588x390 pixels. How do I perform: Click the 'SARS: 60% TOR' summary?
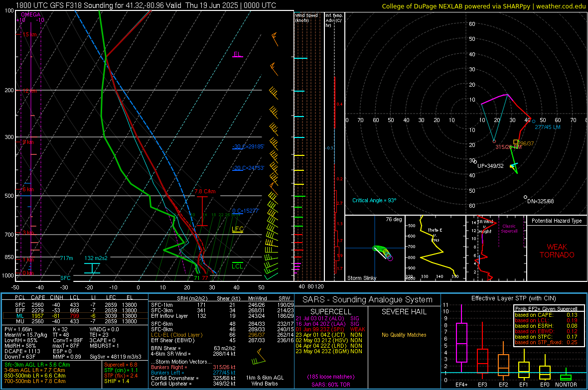coord(330,385)
